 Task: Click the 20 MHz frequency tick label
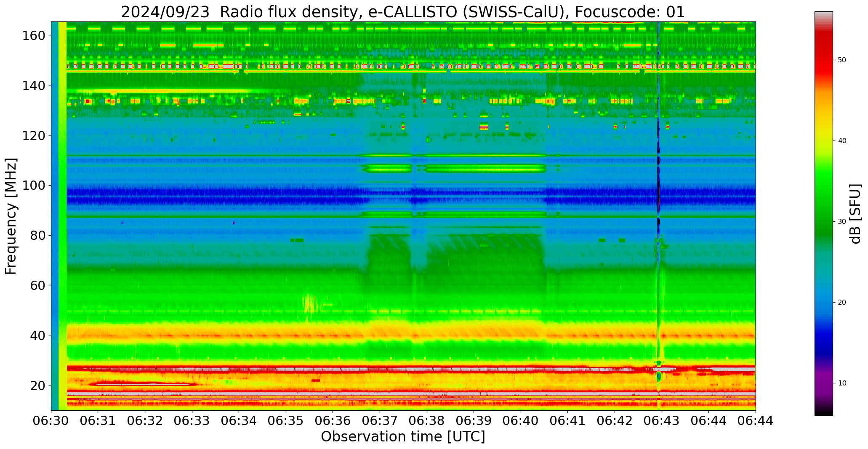click(37, 385)
